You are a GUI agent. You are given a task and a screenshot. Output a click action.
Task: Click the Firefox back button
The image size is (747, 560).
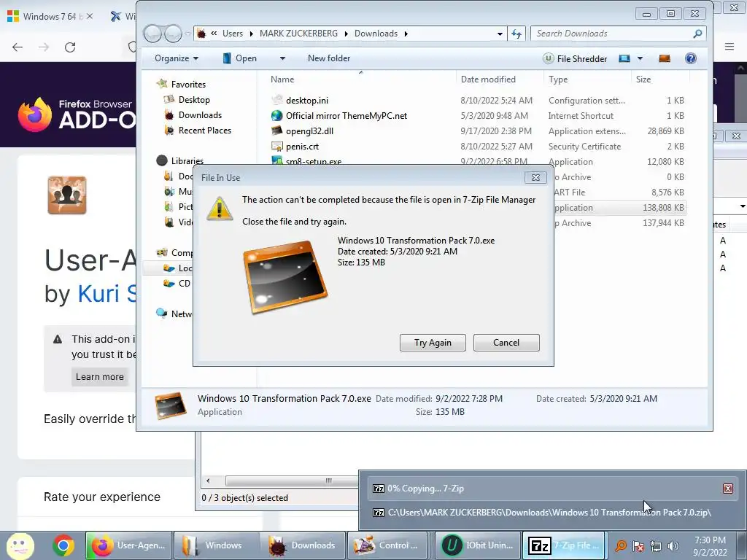tap(18, 47)
